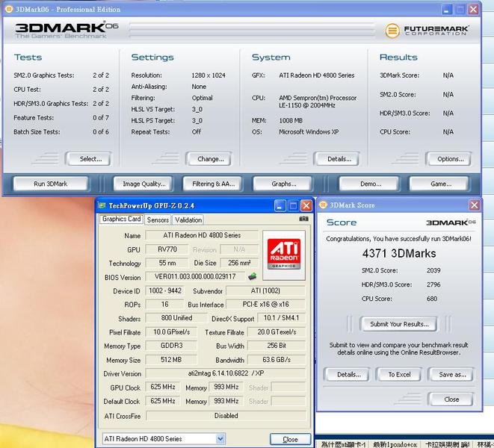Click the GPU Name field in GPU-Z
This screenshot has width=494, height=448.
pos(202,235)
